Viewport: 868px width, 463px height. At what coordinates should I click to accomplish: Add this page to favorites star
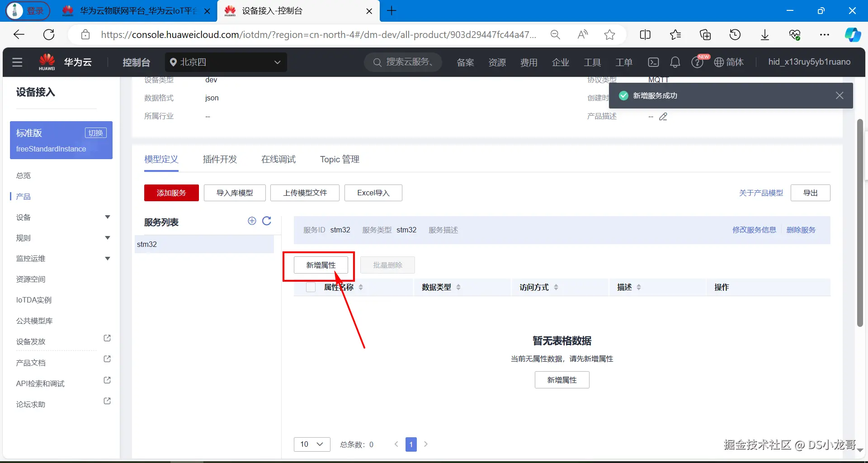(x=609, y=34)
